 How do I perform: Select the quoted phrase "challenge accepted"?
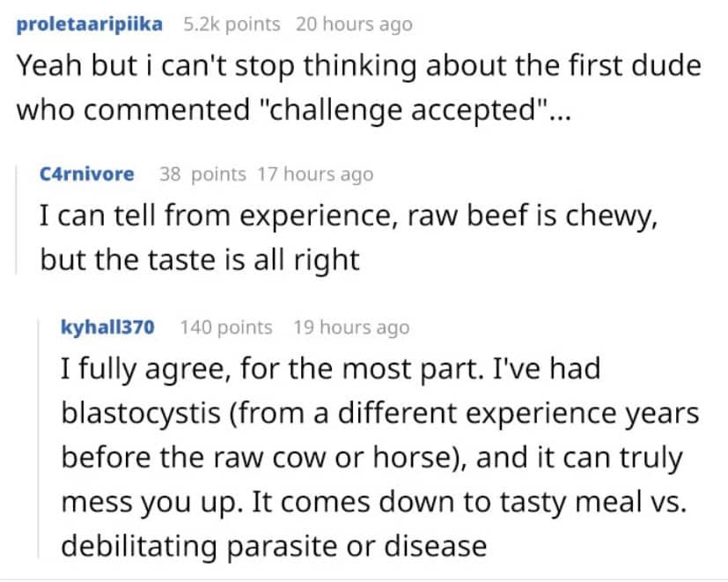(399, 110)
